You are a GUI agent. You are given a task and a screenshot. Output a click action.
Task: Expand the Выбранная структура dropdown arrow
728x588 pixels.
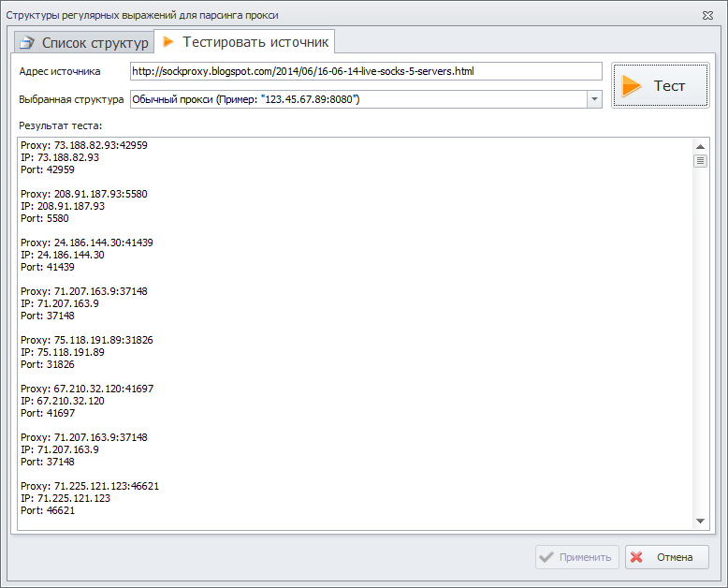593,99
